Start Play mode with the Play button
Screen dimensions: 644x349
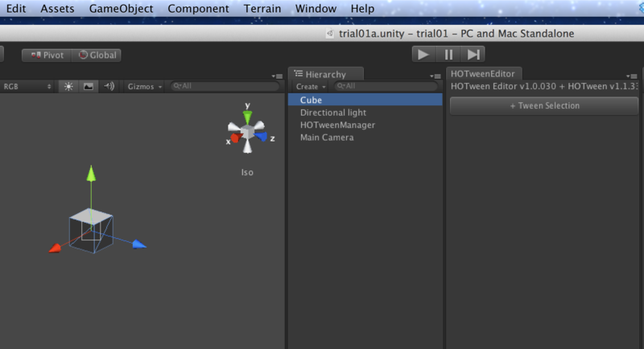point(423,54)
